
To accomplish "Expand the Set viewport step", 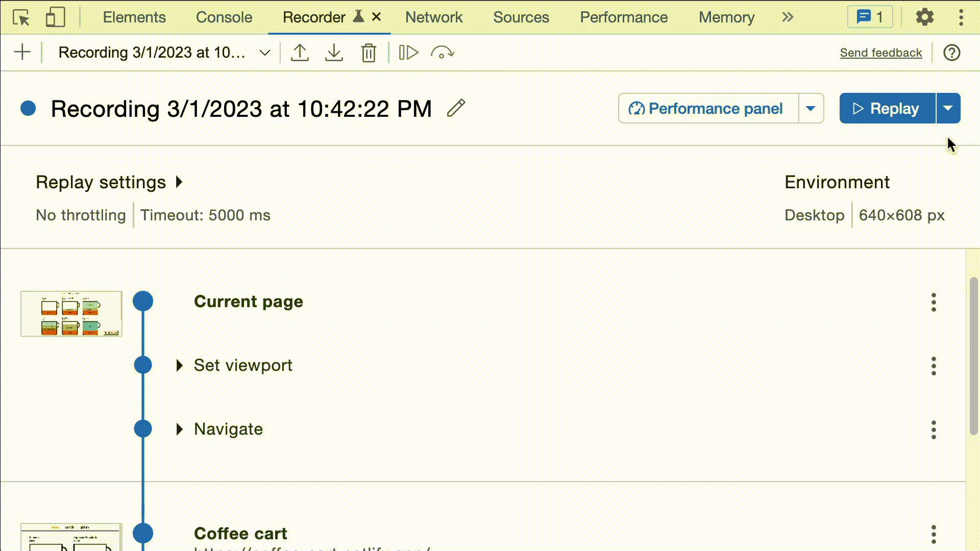I will click(x=179, y=365).
